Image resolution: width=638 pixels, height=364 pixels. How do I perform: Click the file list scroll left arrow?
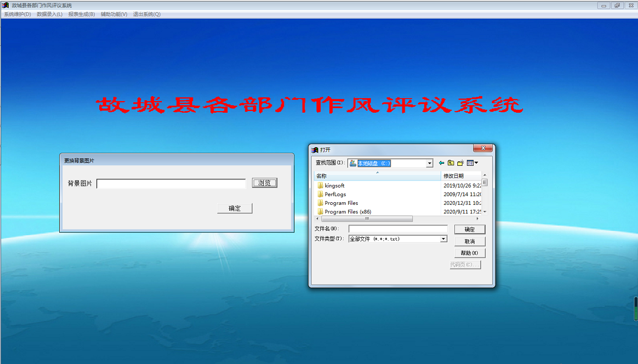coord(317,219)
